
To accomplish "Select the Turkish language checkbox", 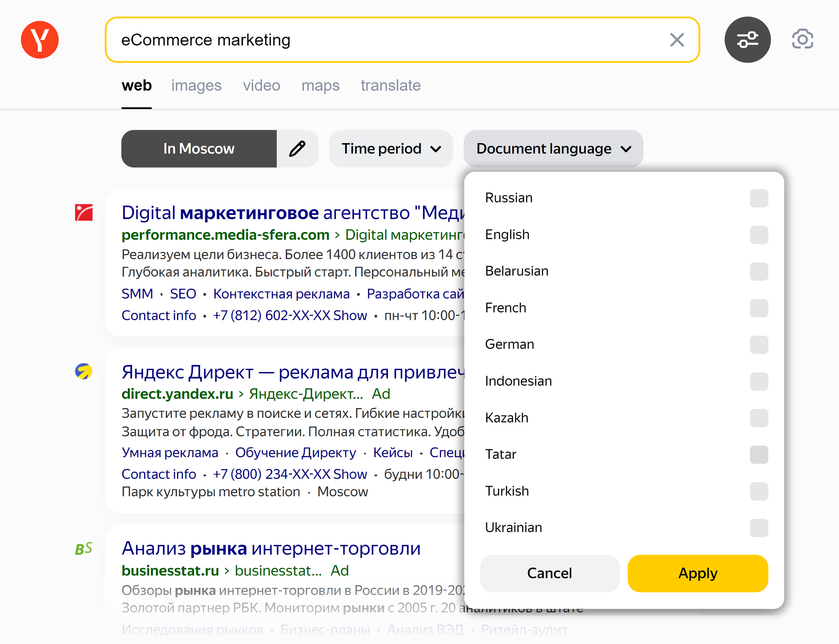I will click(758, 491).
